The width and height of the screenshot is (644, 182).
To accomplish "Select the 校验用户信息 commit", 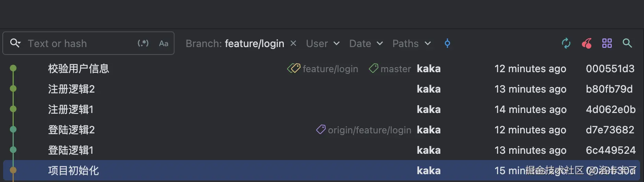I will 79,69.
